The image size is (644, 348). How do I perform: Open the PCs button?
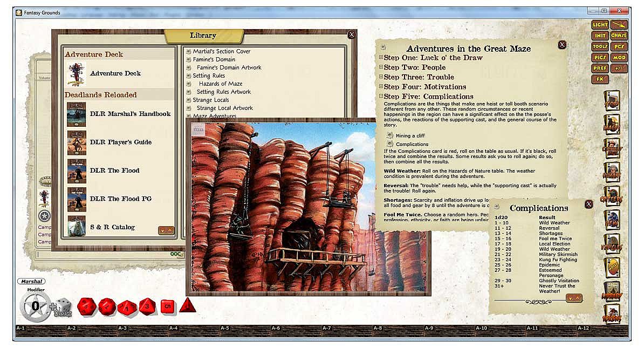click(619, 46)
